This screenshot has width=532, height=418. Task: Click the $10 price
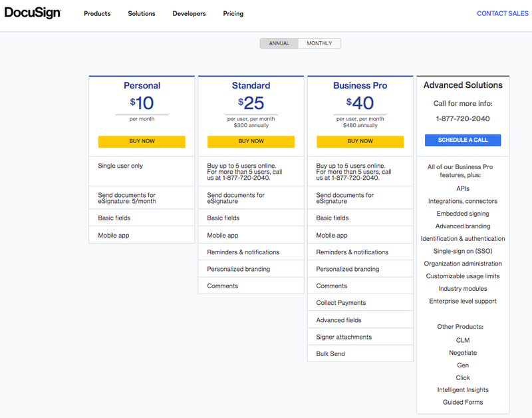142,103
